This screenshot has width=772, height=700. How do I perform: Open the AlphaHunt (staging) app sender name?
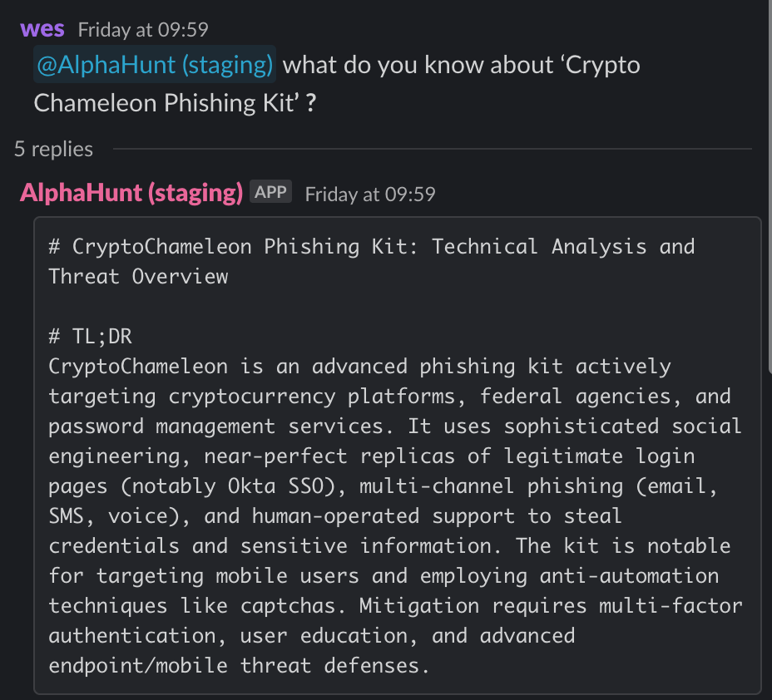[x=131, y=192]
